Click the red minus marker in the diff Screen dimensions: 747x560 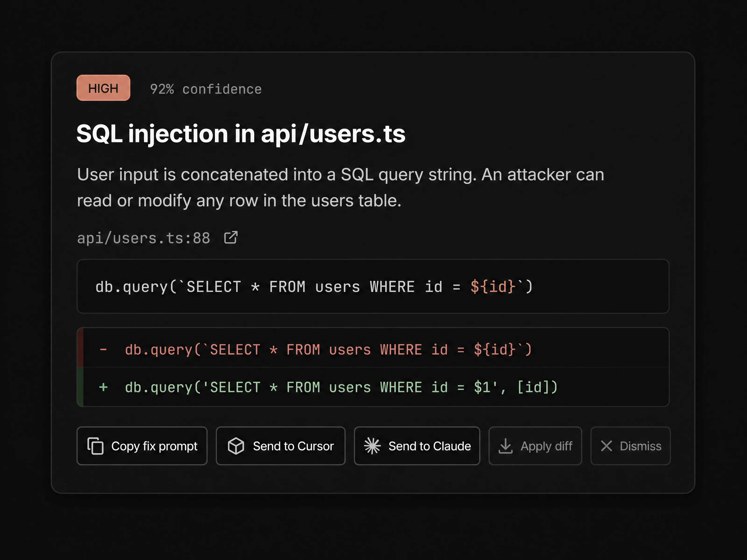[x=103, y=349]
